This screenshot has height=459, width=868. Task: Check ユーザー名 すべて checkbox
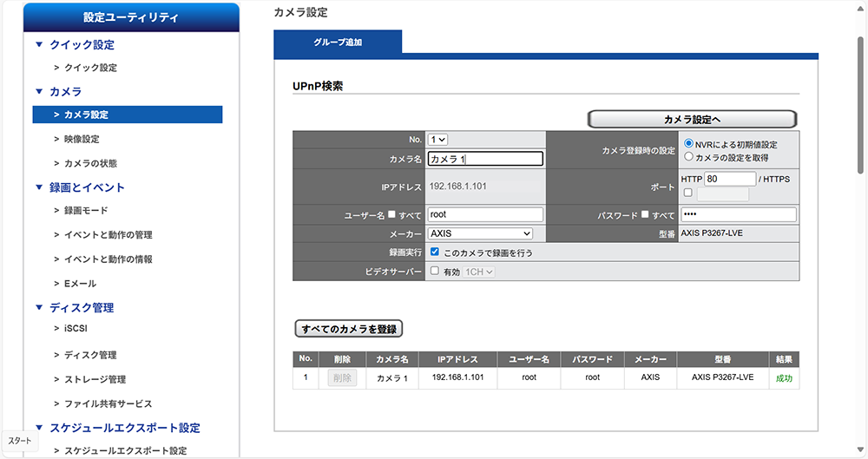(x=392, y=214)
